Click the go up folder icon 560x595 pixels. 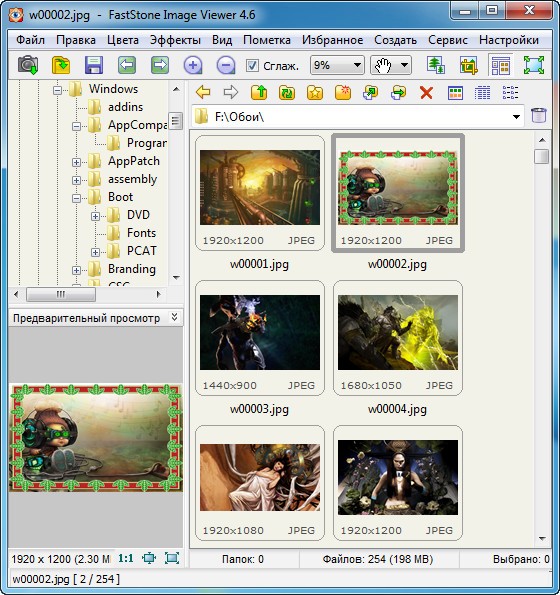coord(259,92)
